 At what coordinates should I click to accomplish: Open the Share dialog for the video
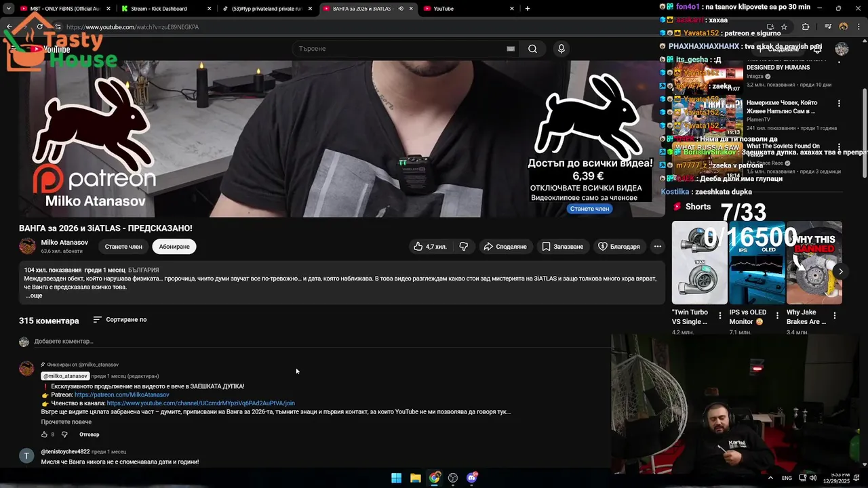pyautogui.click(x=505, y=247)
